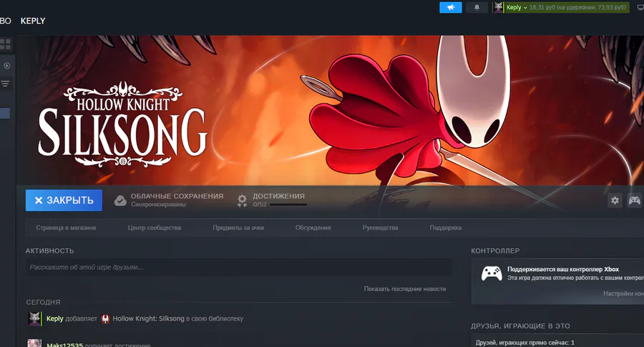Click the cloud saves icon

(x=120, y=200)
